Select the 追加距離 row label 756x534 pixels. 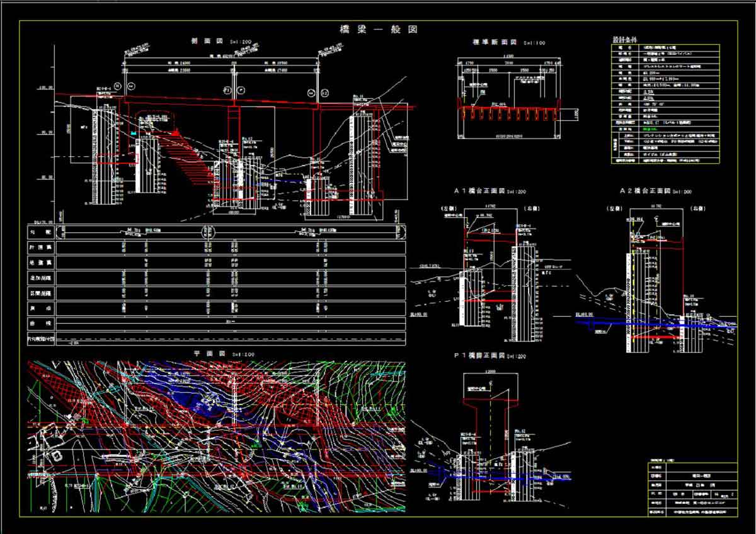pos(42,278)
